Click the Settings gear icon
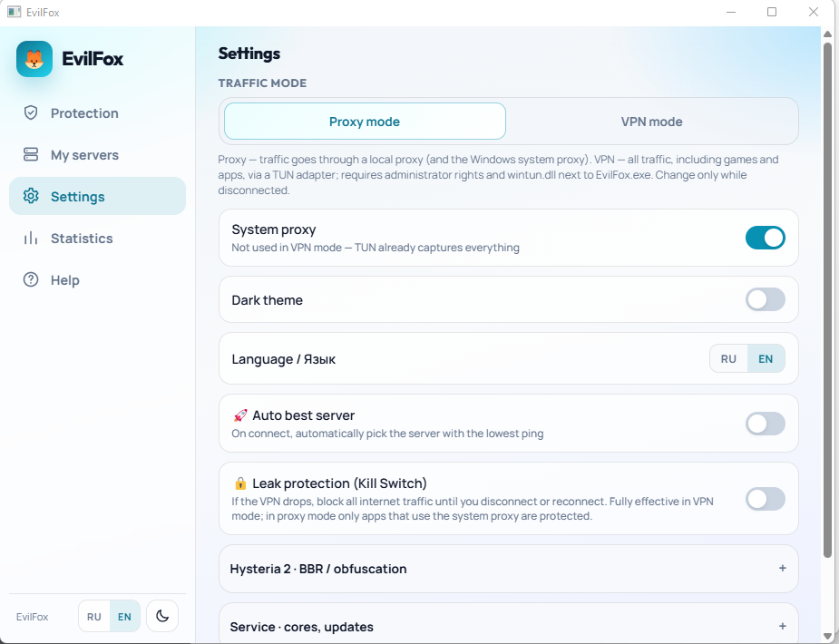The height and width of the screenshot is (644, 839). pyautogui.click(x=31, y=196)
